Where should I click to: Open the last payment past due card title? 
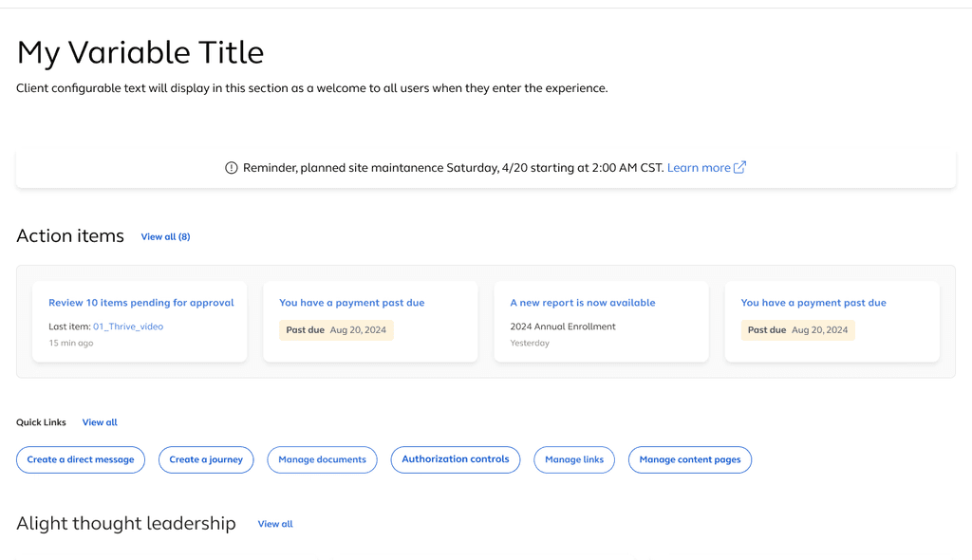coord(813,303)
